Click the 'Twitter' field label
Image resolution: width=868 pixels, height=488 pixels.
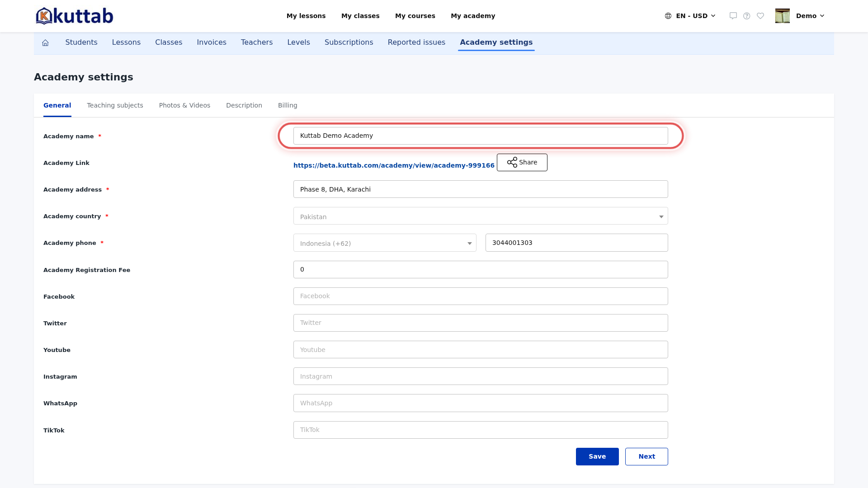[55, 324]
